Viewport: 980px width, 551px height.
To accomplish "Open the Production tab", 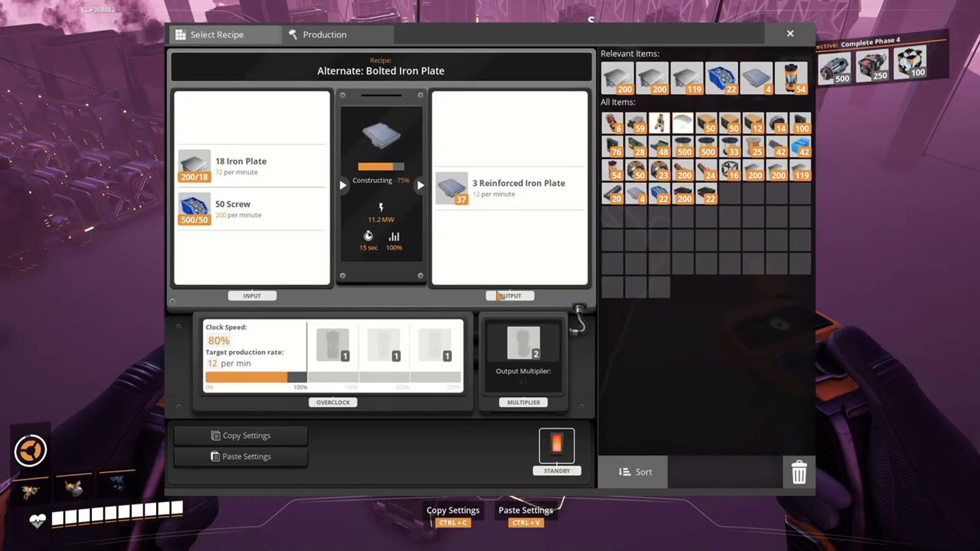I will pos(337,35).
